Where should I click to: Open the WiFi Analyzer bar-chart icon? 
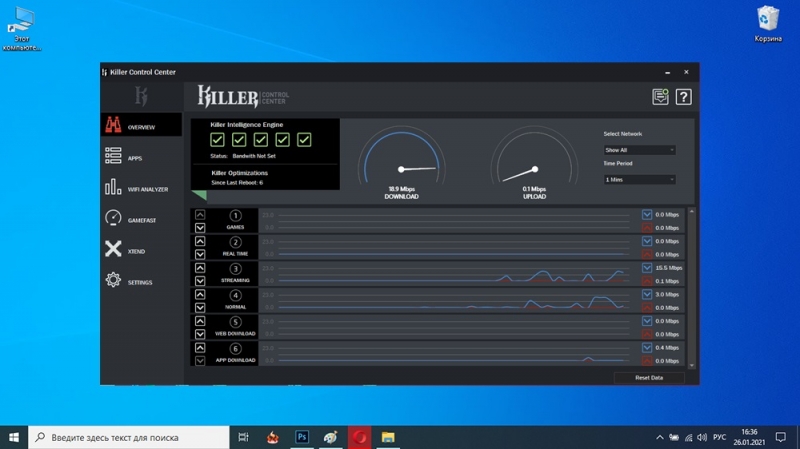tap(113, 187)
